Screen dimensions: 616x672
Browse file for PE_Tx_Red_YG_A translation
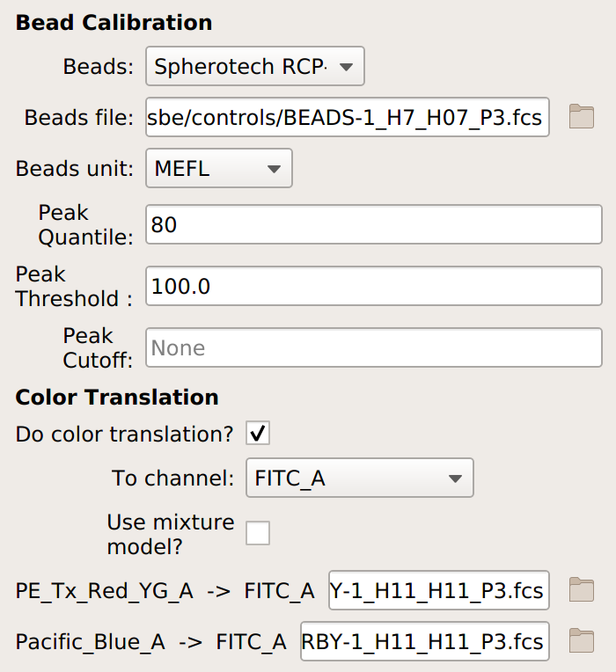(x=582, y=590)
